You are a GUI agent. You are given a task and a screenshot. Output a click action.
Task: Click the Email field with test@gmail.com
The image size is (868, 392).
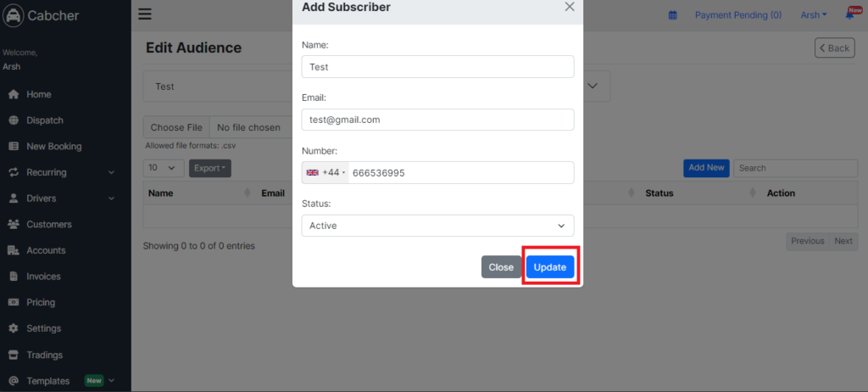pyautogui.click(x=438, y=119)
